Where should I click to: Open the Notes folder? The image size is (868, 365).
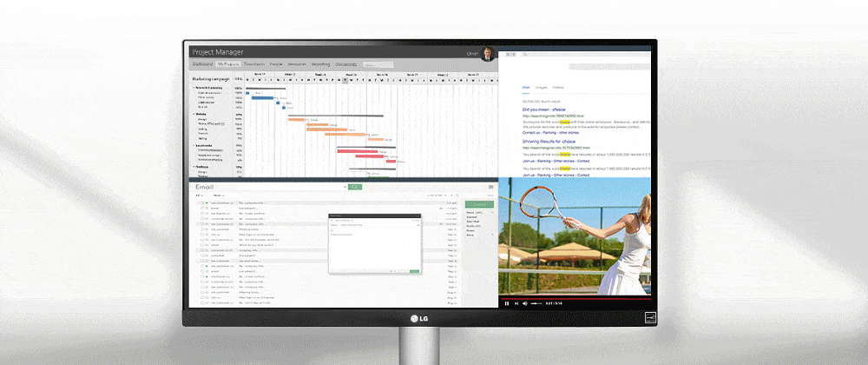[471, 230]
